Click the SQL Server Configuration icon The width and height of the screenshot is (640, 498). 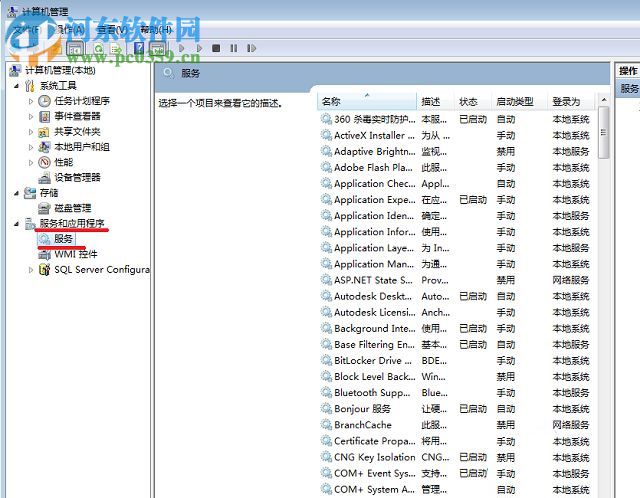pos(44,270)
